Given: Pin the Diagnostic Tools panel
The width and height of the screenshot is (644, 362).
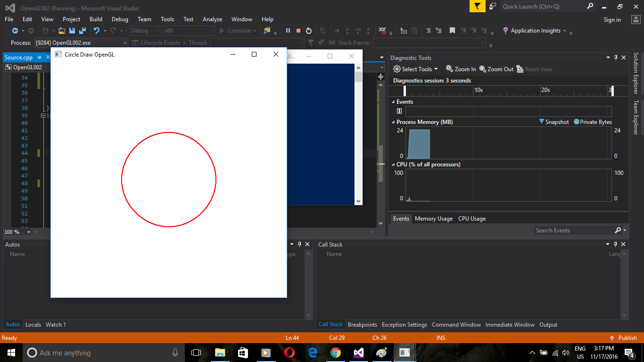Looking at the screenshot, I should pos(616,58).
